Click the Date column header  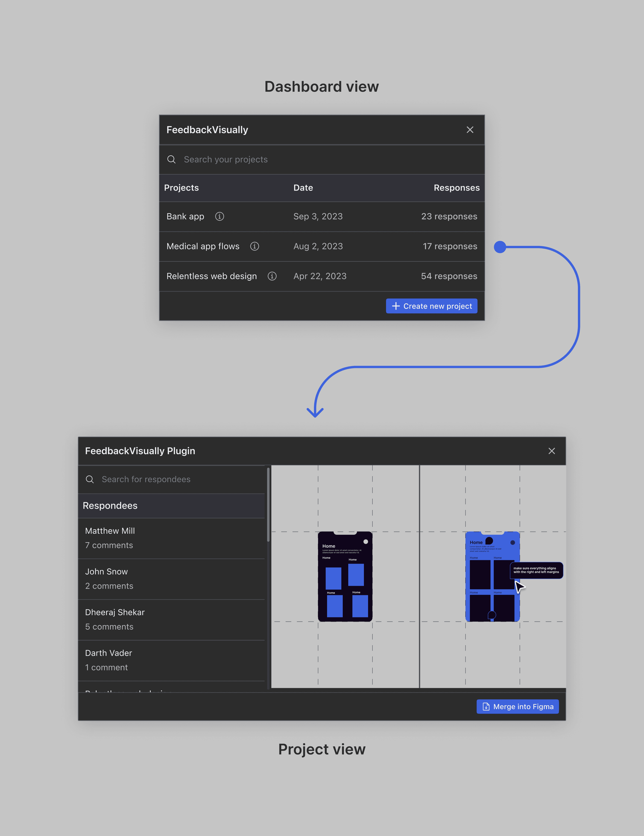click(x=303, y=188)
